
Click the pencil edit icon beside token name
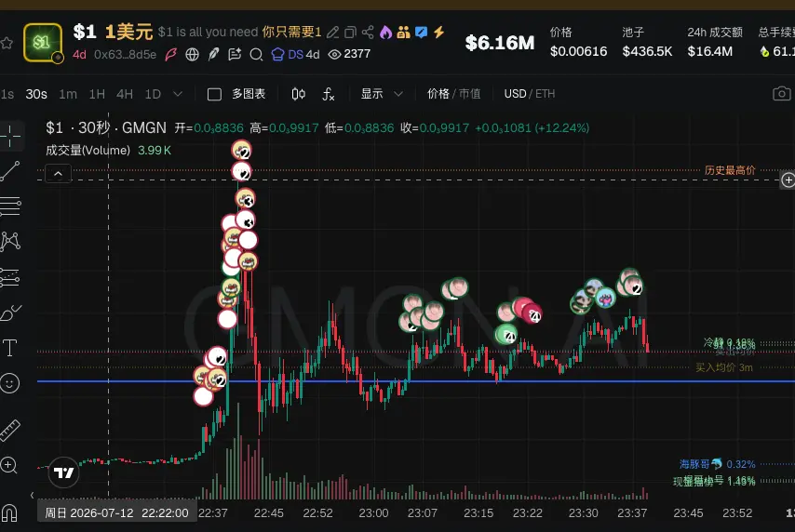pos(332,33)
